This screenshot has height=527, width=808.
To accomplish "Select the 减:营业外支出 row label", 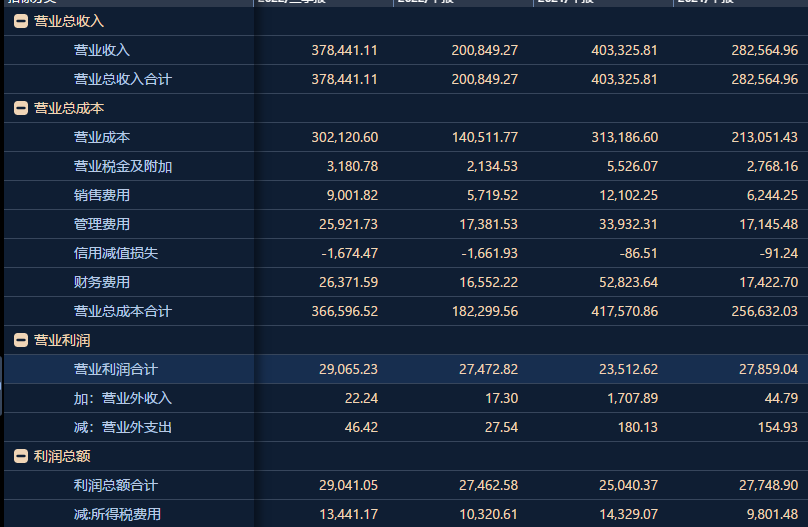I will pyautogui.click(x=123, y=427).
